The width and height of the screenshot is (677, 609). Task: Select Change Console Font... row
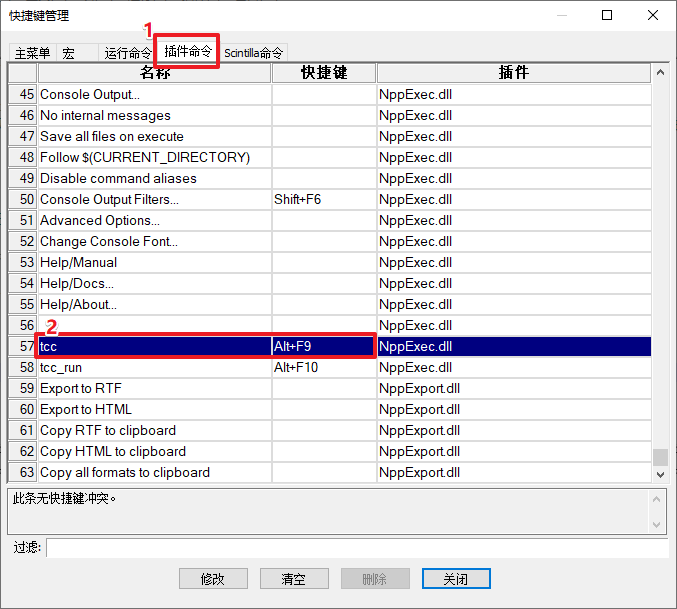coord(330,242)
